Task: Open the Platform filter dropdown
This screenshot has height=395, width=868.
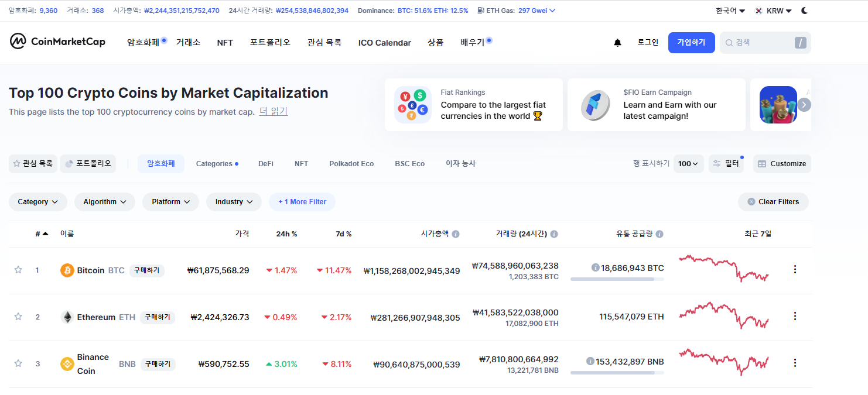Action: coord(170,202)
